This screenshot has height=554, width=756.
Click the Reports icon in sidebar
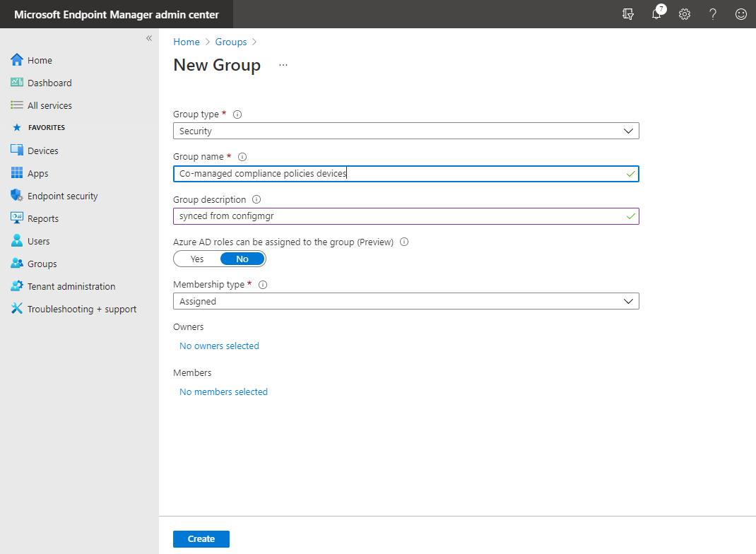pos(17,218)
